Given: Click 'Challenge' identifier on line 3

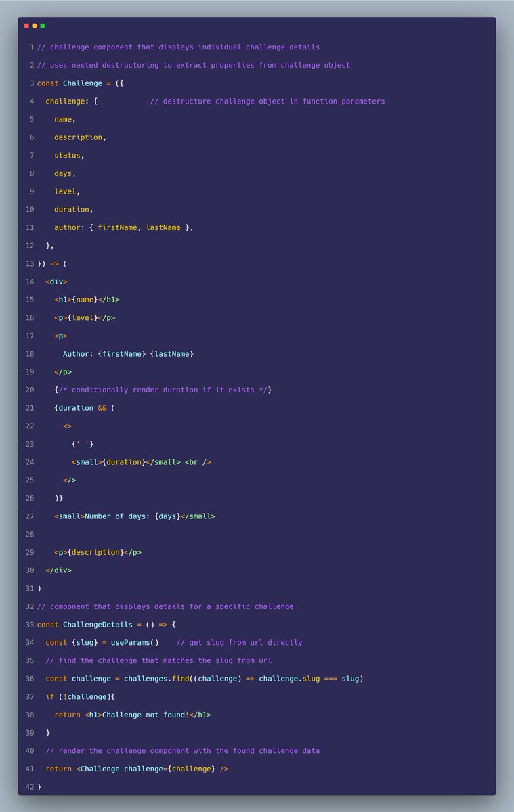Looking at the screenshot, I should 83,83.
